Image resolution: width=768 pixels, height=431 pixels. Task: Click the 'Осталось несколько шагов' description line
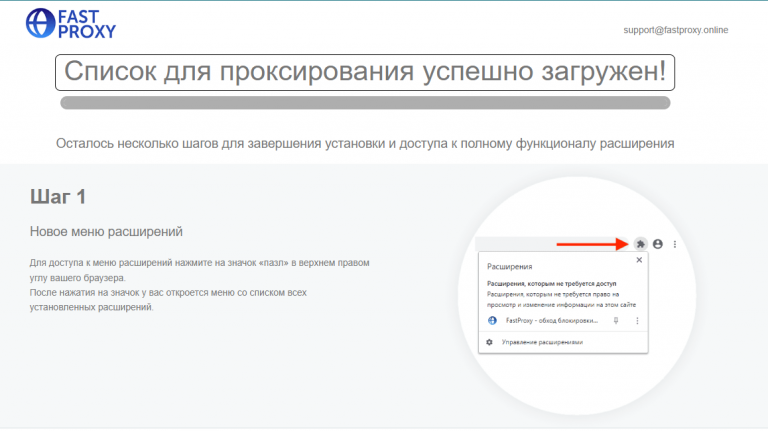pyautogui.click(x=365, y=144)
